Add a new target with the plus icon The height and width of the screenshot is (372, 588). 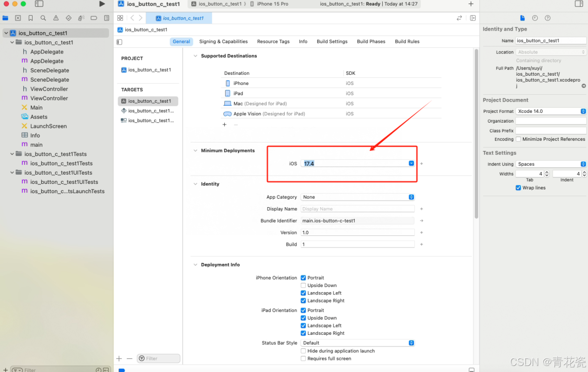[119, 359]
